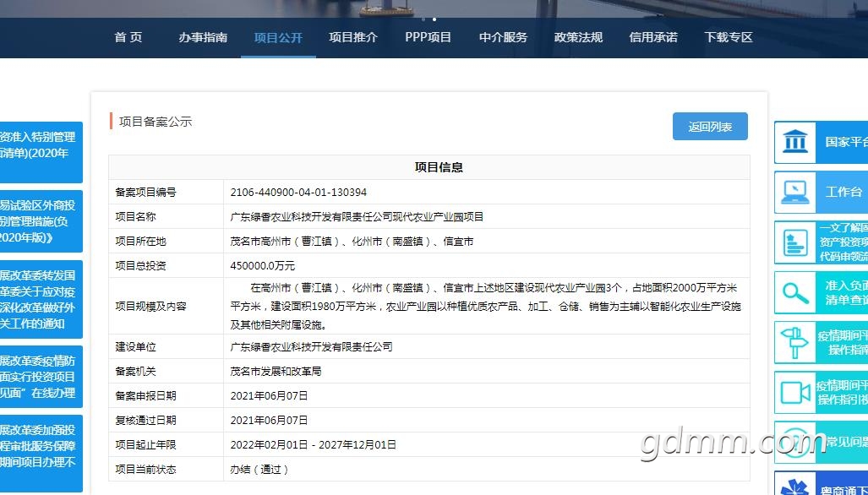The height and width of the screenshot is (495, 868).
Task: Open the 办事指南 navigation tab
Action: click(x=203, y=37)
